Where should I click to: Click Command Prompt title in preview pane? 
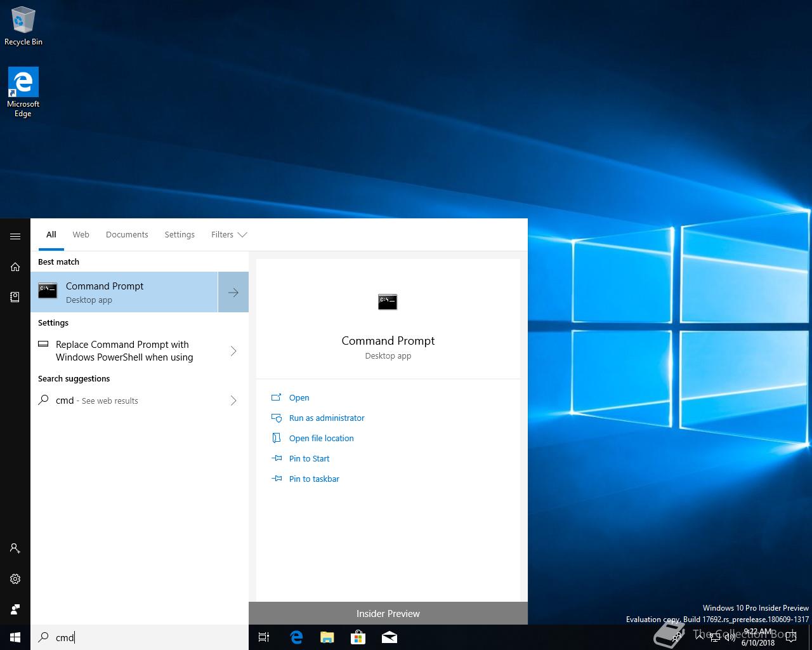pos(388,341)
